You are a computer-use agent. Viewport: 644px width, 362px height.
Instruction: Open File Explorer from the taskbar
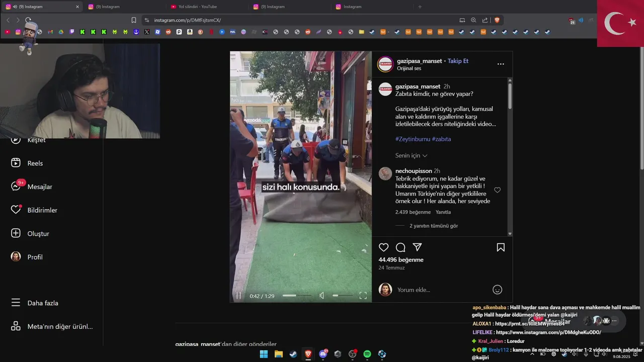[x=278, y=354]
